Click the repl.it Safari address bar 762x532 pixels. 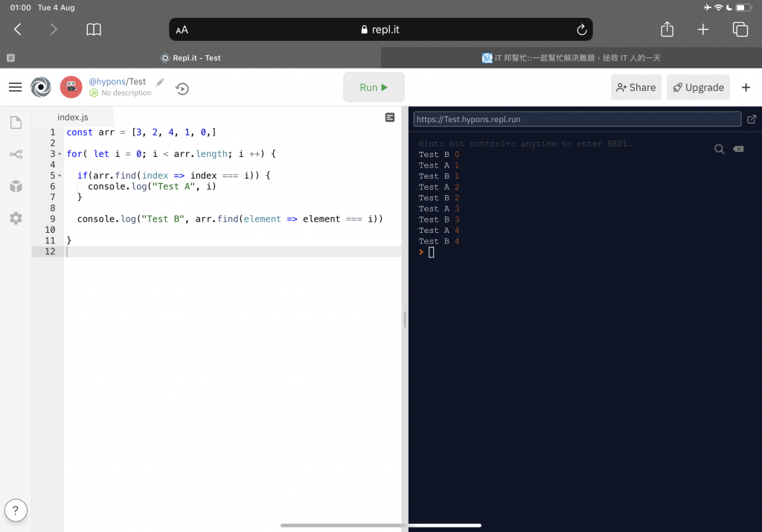click(x=380, y=30)
